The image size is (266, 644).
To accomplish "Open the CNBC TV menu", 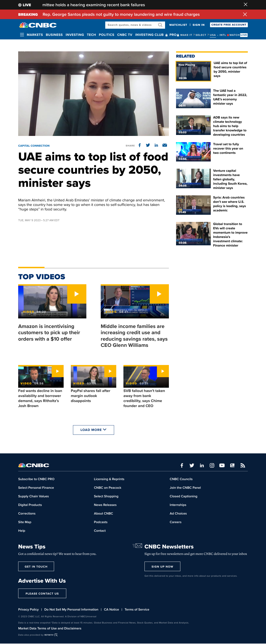I will coord(125,35).
